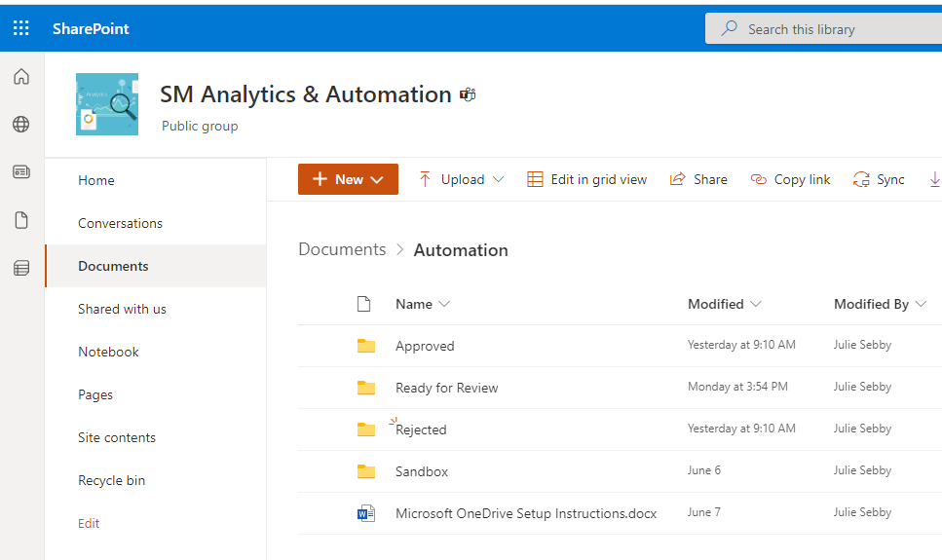Open My lists icon in left rail

21,268
